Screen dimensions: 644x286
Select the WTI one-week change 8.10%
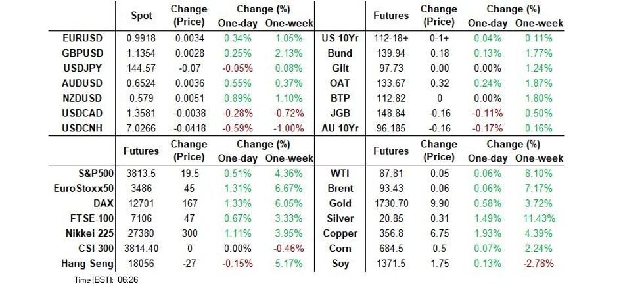pos(538,174)
